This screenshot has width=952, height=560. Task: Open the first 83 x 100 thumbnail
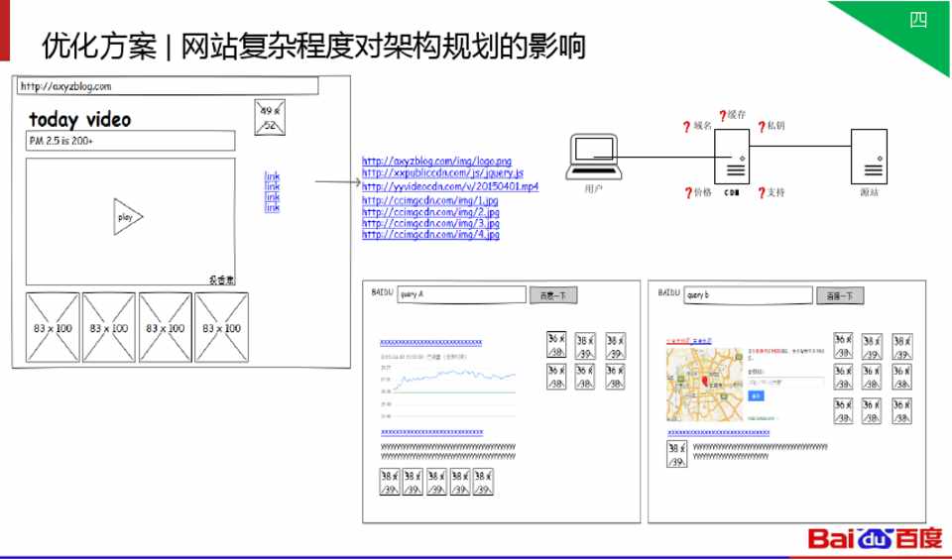53,327
